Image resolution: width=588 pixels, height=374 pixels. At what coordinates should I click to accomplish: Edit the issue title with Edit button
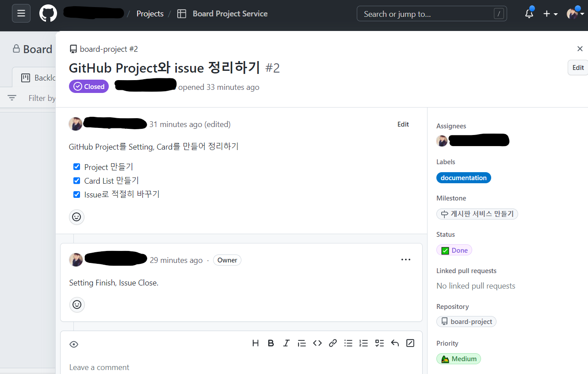point(578,68)
